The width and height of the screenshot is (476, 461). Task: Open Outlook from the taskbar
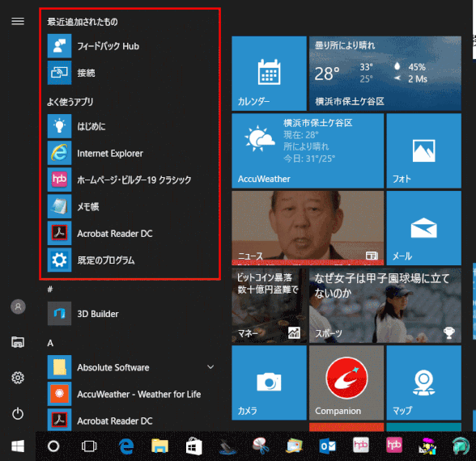coord(328,446)
